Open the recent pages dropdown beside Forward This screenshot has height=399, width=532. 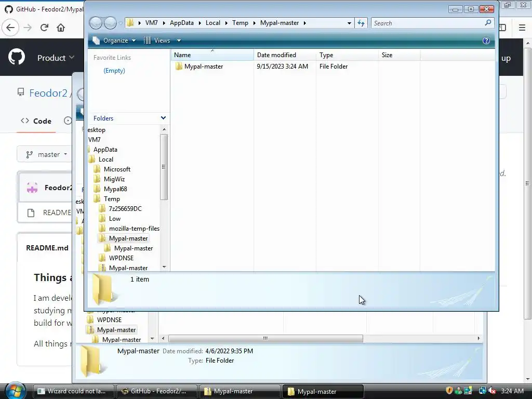click(x=121, y=23)
